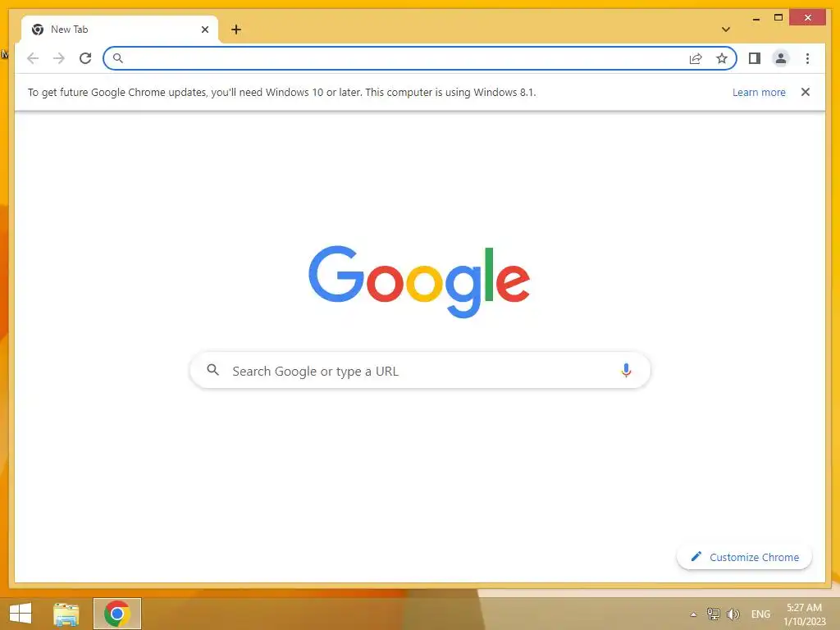Open the profile avatar menu
The width and height of the screenshot is (840, 630).
tap(781, 58)
